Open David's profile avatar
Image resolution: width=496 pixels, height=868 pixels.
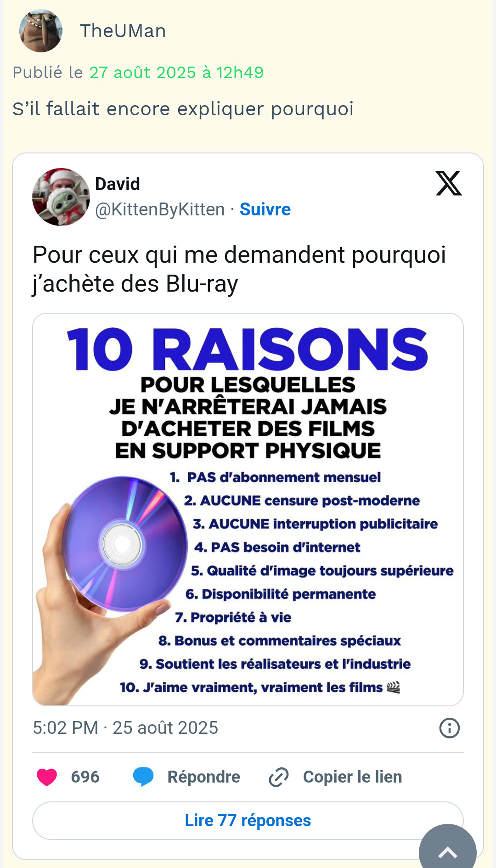click(61, 197)
